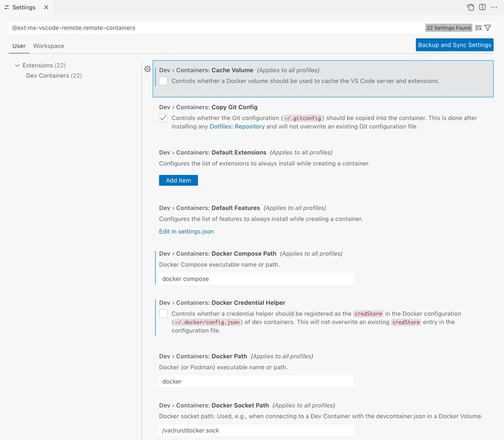This screenshot has width=504, height=440.
Task: Open the editor More Actions menu
Action: pos(493,8)
